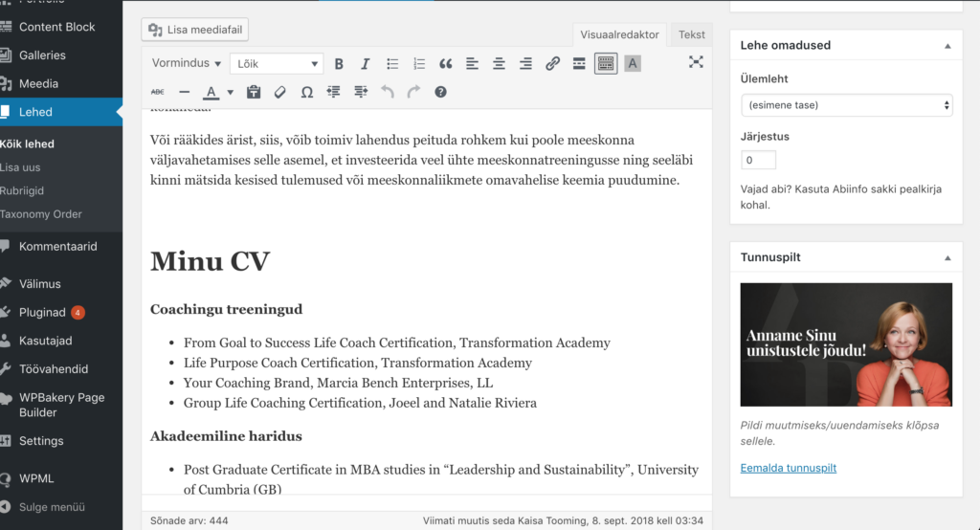Align text left

pos(472,64)
